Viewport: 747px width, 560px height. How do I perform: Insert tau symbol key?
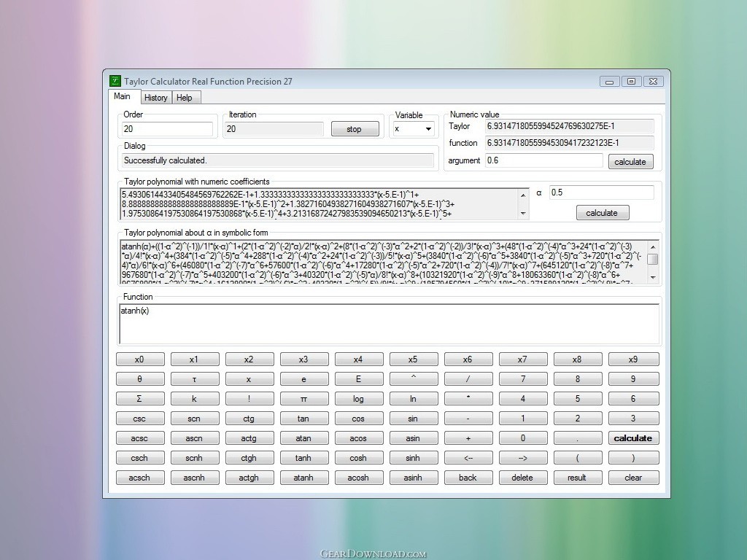click(195, 379)
